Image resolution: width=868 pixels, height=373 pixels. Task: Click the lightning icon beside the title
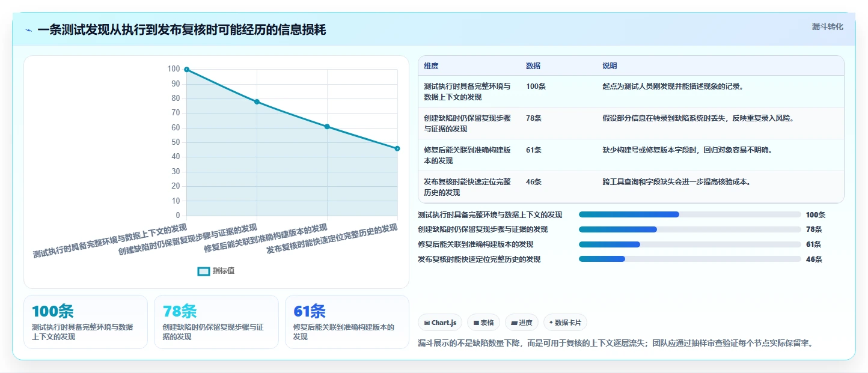28,30
